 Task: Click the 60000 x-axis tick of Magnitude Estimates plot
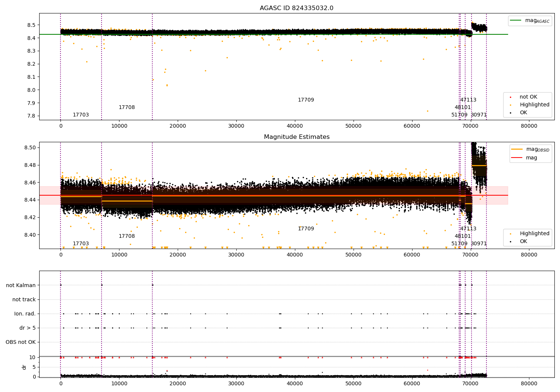(x=412, y=255)
